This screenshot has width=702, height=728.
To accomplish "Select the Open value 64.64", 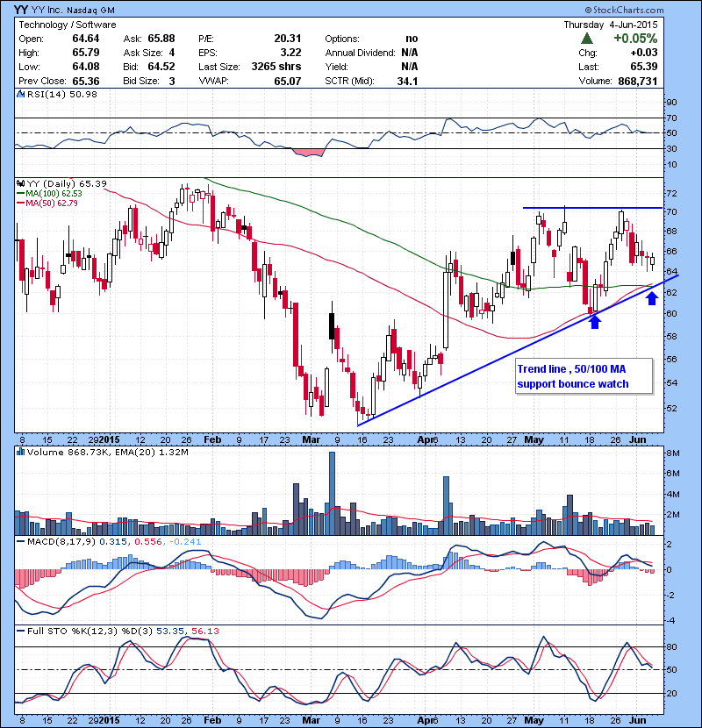I will point(85,39).
